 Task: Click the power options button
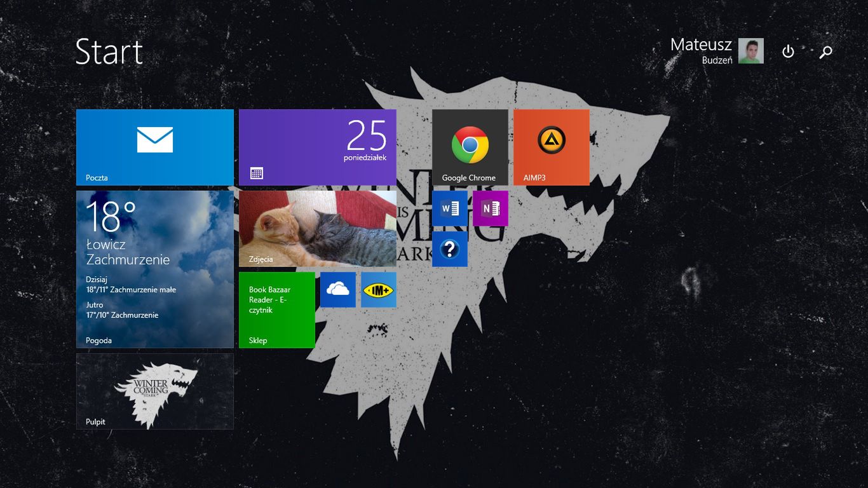click(788, 51)
